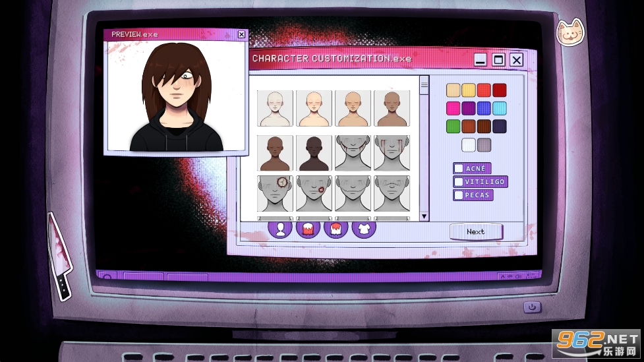This screenshot has width=644, height=362.
Task: Enable the ACNÉ checkbox
Action: tap(459, 169)
